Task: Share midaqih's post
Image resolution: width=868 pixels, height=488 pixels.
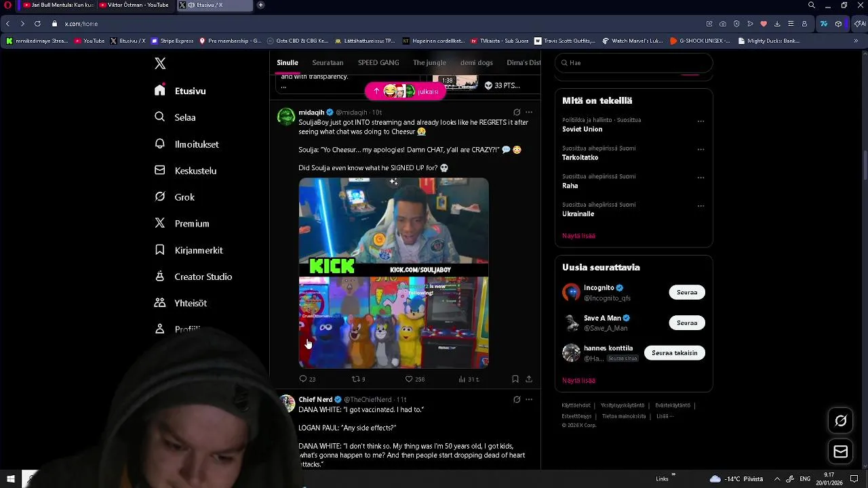Action: point(529,379)
